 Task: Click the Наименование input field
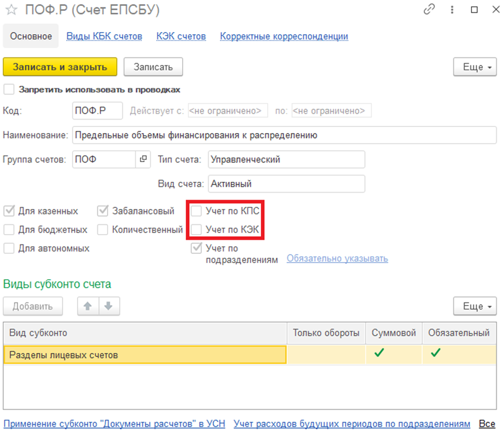point(285,135)
